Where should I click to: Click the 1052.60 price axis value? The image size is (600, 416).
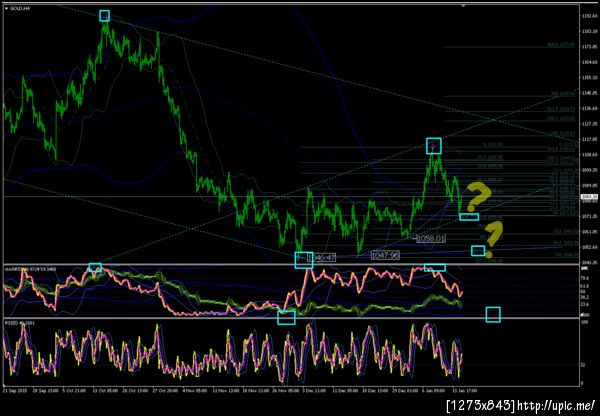point(589,247)
